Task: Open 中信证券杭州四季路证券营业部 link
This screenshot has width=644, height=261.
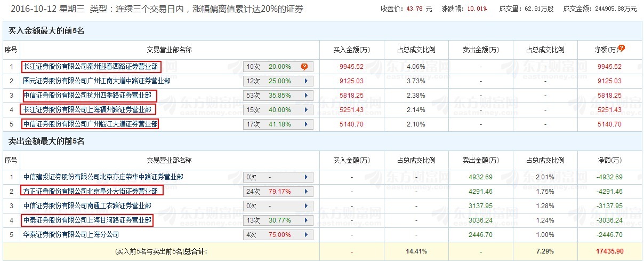Action: pos(87,96)
